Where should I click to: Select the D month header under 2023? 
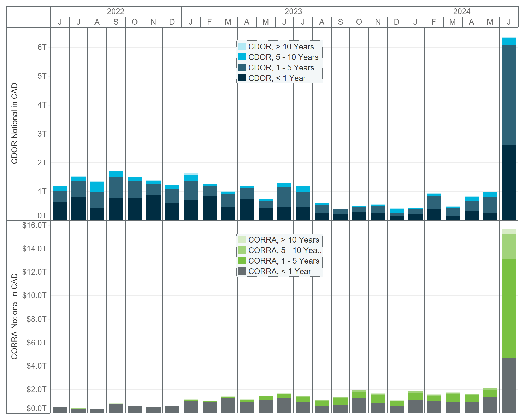point(397,22)
